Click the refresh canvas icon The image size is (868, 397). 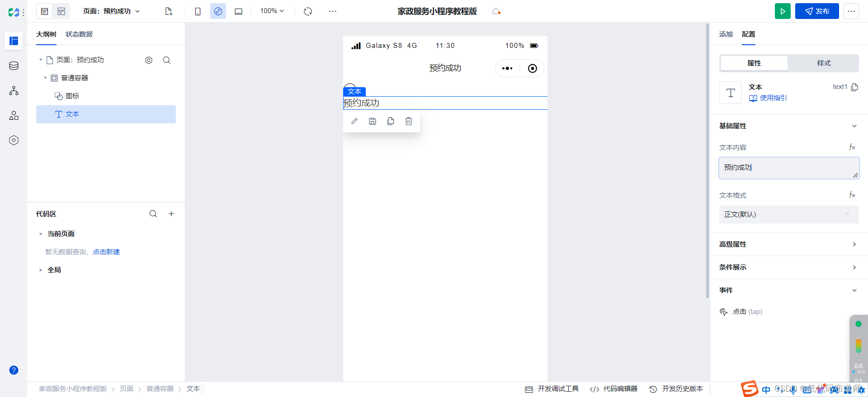[308, 11]
